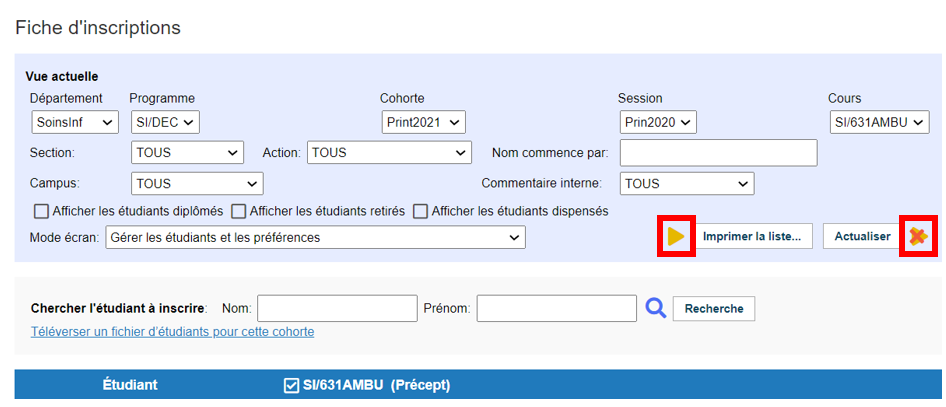Open the Département dropdown showing SoinsInf
The height and width of the screenshot is (407, 946).
(75, 122)
